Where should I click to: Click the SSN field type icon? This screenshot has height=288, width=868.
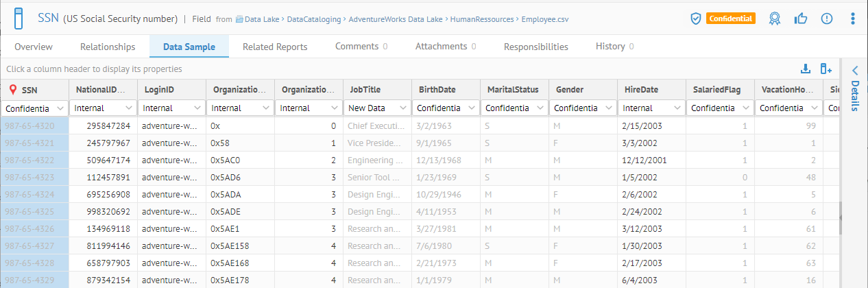[x=18, y=19]
